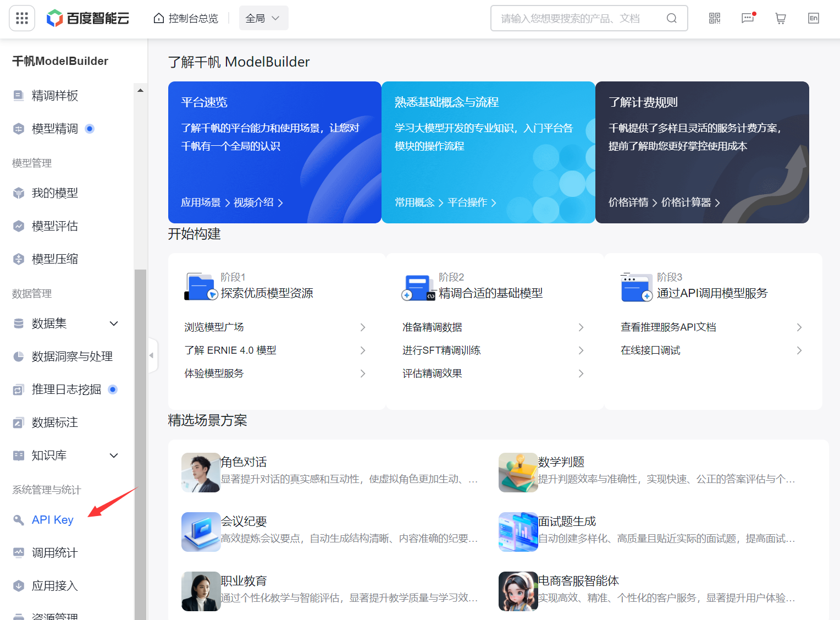This screenshot has height=620, width=840.
Task: Open the messages icon with red dot
Action: point(748,18)
